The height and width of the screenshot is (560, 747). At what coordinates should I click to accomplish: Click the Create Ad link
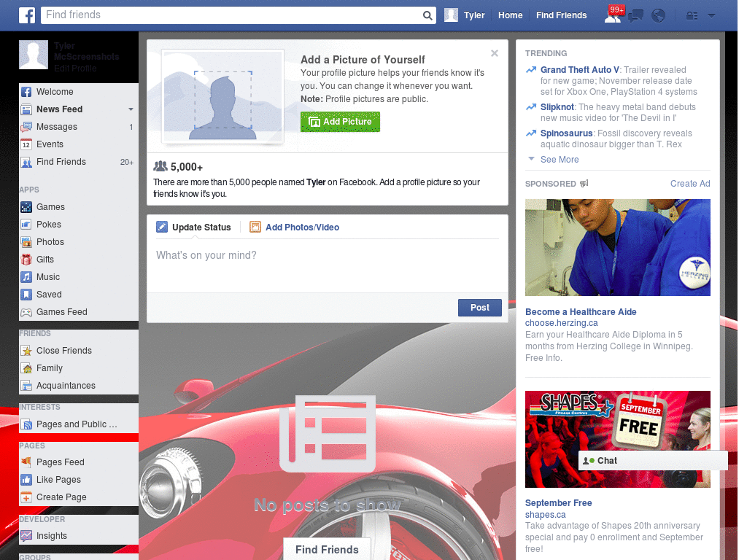(690, 184)
